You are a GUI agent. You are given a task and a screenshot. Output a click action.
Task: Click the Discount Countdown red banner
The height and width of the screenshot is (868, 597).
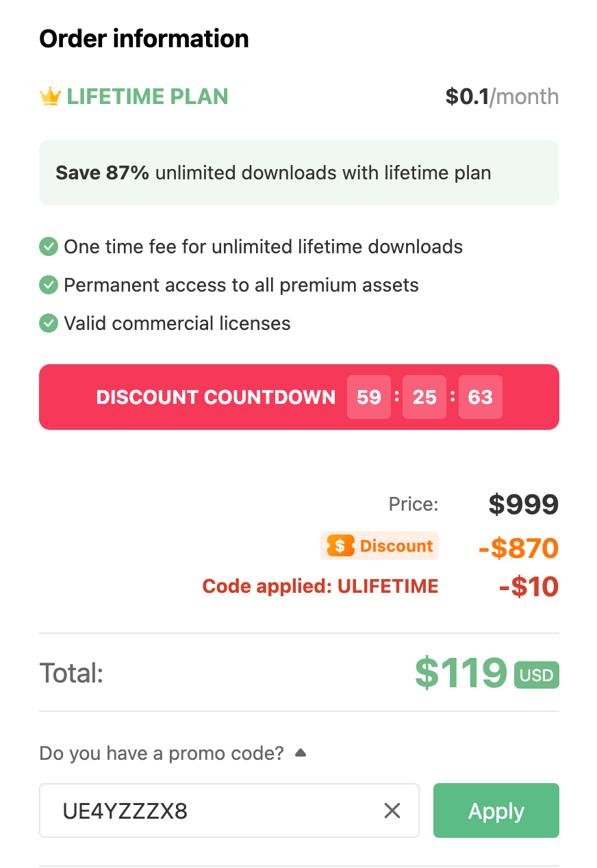click(x=216, y=397)
